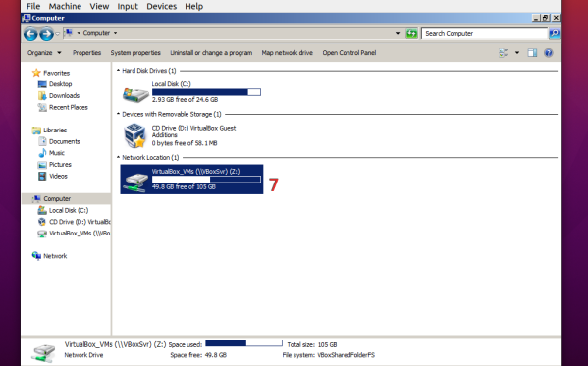Collapse Devices with Removable Storage group
This screenshot has height=366, width=588.
[118, 114]
